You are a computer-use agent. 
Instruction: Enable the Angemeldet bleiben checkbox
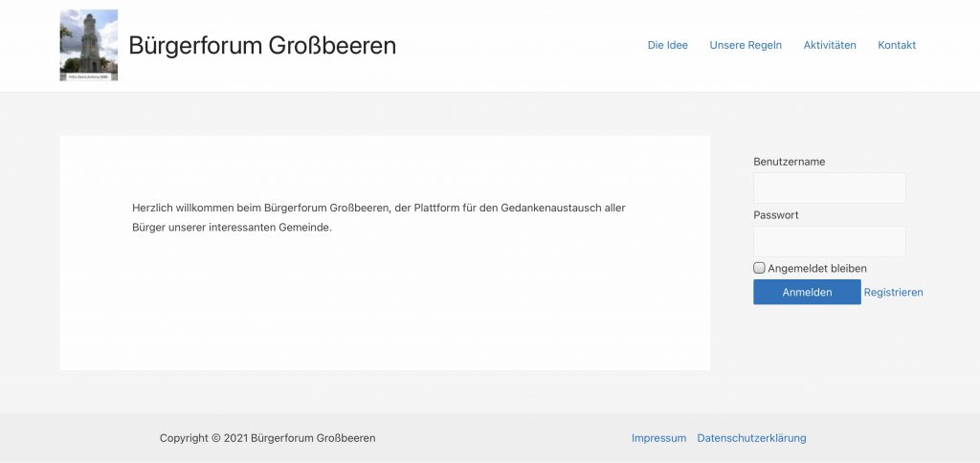[x=760, y=269]
